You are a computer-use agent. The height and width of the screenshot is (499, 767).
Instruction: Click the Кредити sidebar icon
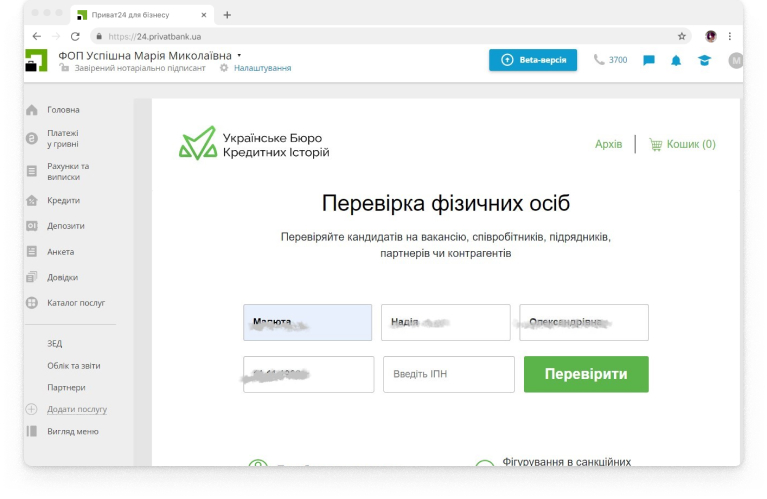(32, 201)
